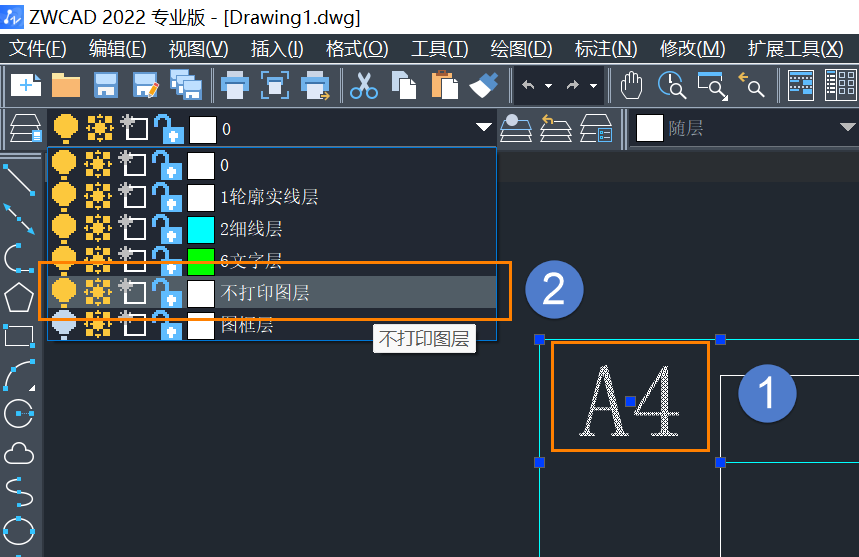Open the 绘图(D) menu
Screen dimensions: 859x557
521,49
